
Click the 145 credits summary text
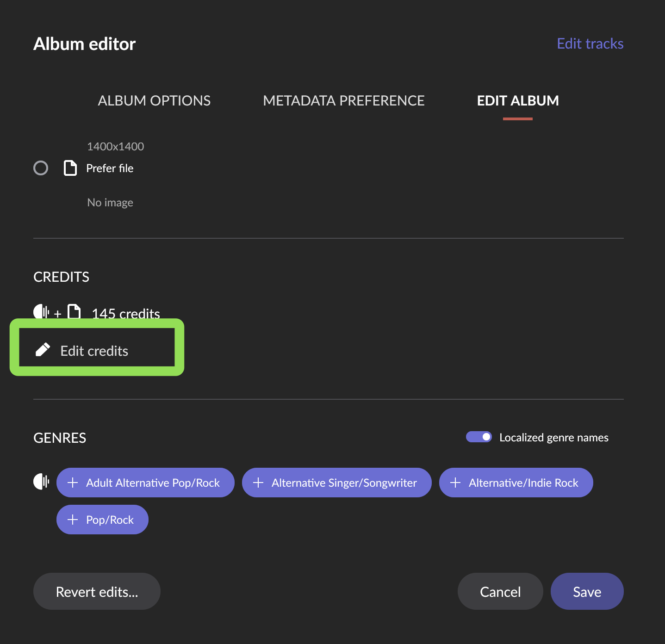[126, 313]
